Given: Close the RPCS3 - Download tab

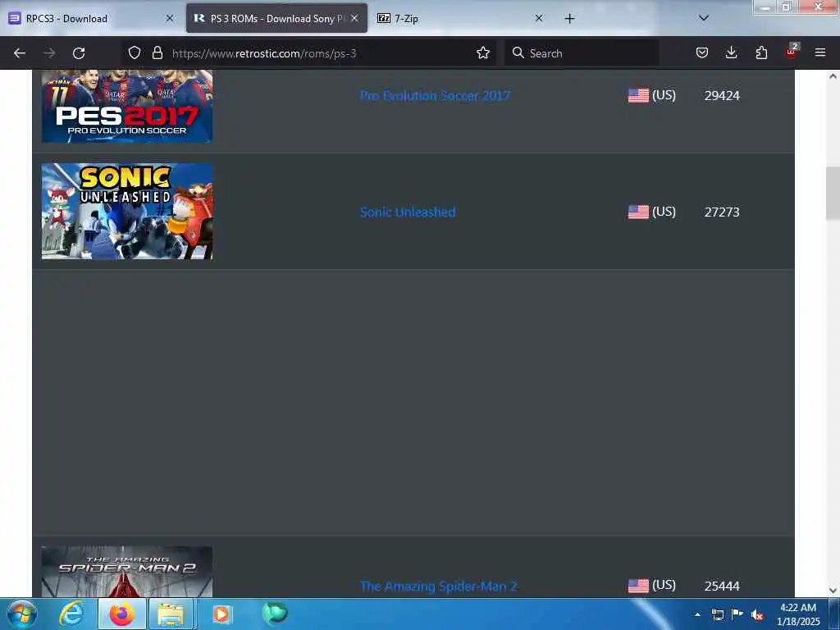Looking at the screenshot, I should point(170,18).
